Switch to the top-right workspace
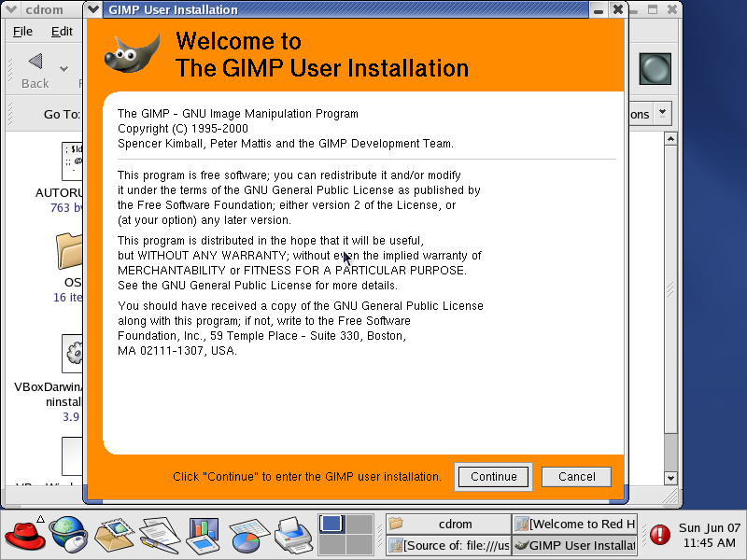 [x=359, y=525]
